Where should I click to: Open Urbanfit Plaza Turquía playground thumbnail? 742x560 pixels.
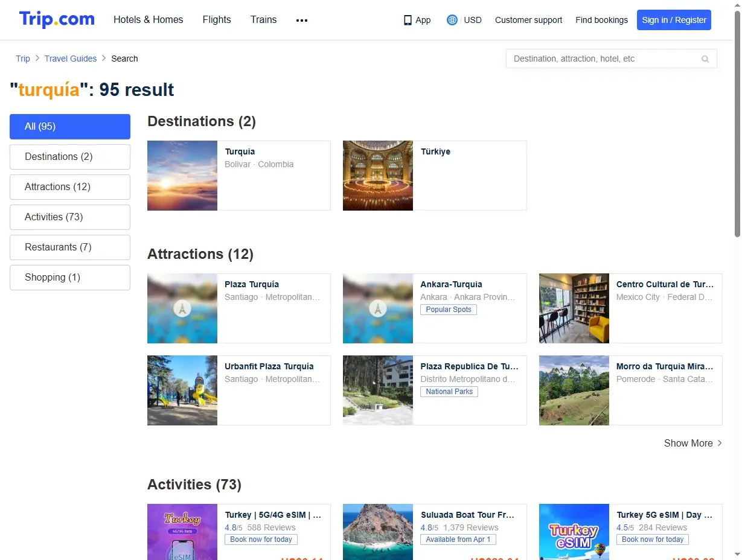182,390
